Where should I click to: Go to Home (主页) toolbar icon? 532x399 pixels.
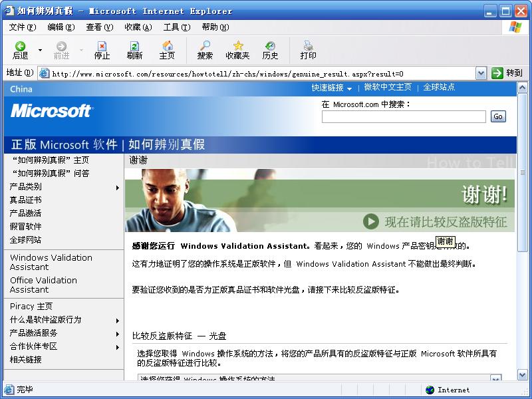pyautogui.click(x=168, y=51)
